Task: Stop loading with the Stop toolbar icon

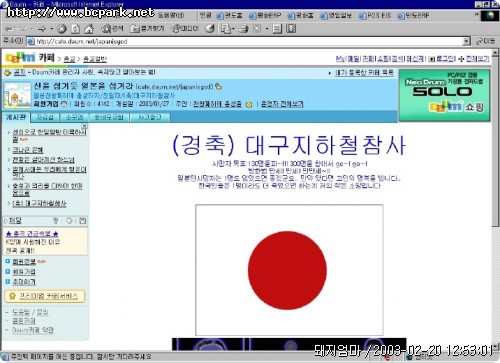Action: (x=62, y=29)
